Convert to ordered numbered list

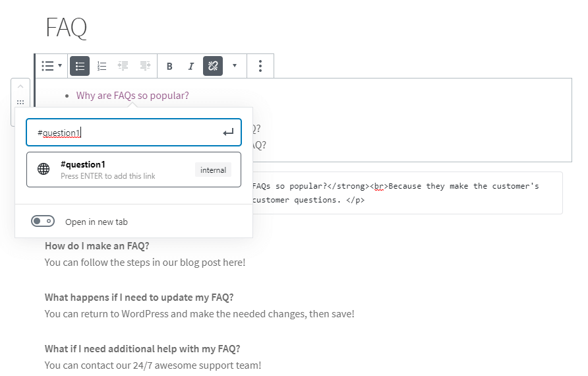click(x=102, y=66)
